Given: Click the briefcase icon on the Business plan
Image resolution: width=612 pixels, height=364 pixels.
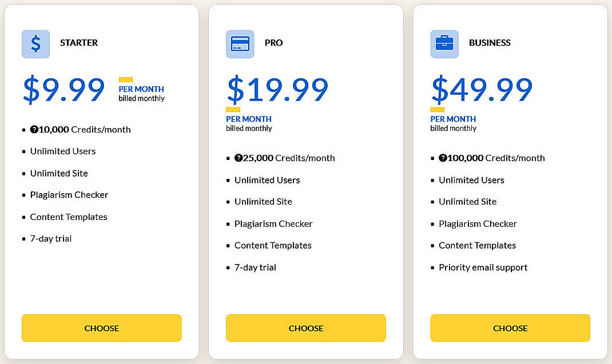Looking at the screenshot, I should (444, 43).
